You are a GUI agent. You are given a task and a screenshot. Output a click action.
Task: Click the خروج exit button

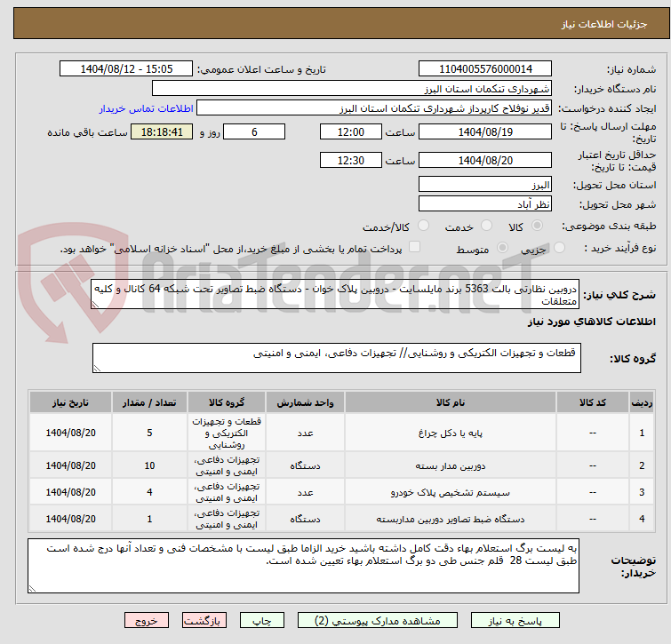[147, 621]
